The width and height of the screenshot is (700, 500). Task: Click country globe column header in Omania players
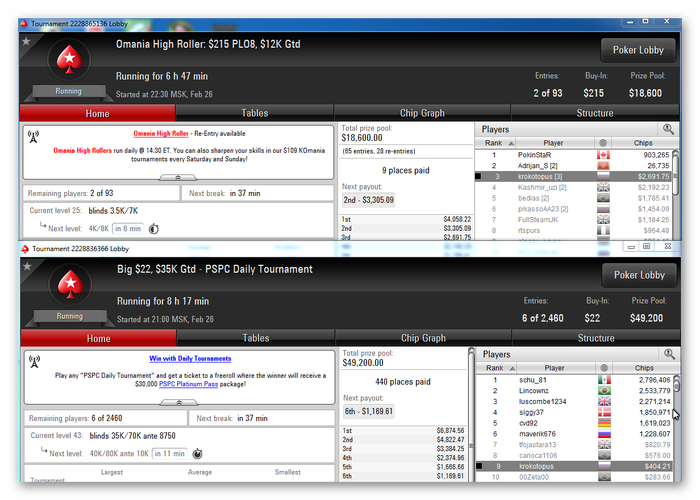coord(603,143)
